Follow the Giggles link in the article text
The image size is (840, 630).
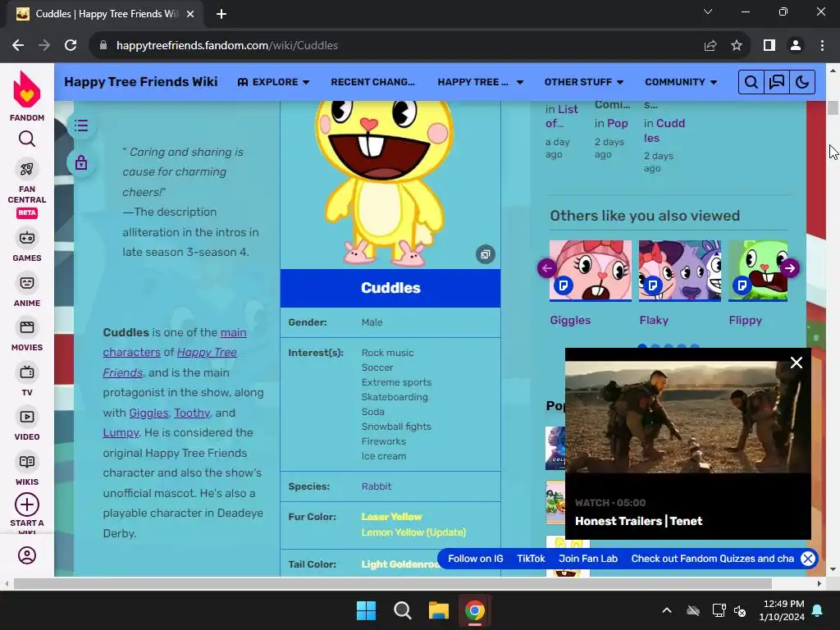(149, 413)
